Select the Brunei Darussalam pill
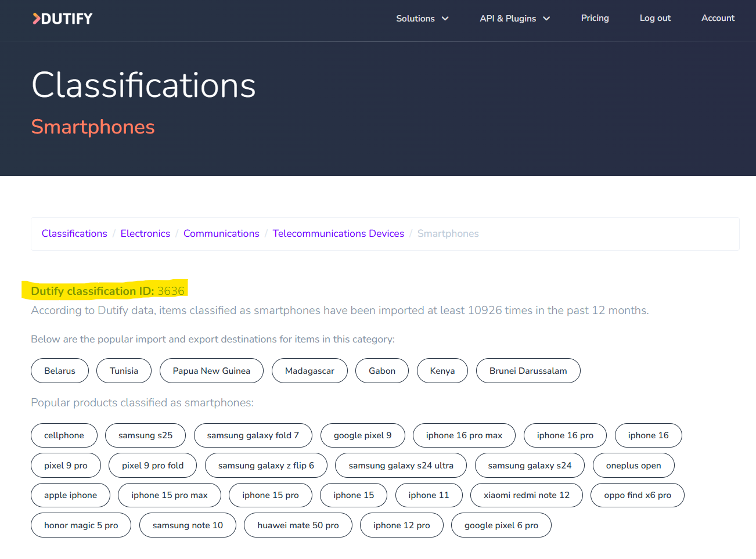 528,371
